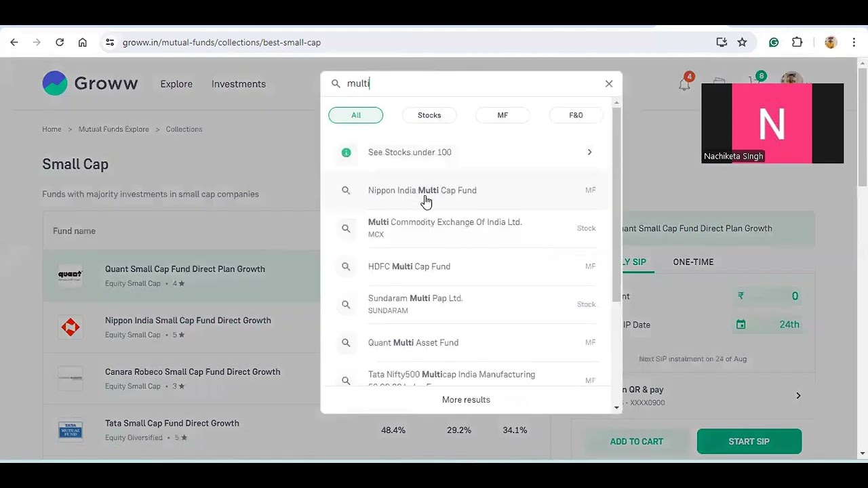
Task: Open notifications bell icon
Action: pos(685,84)
